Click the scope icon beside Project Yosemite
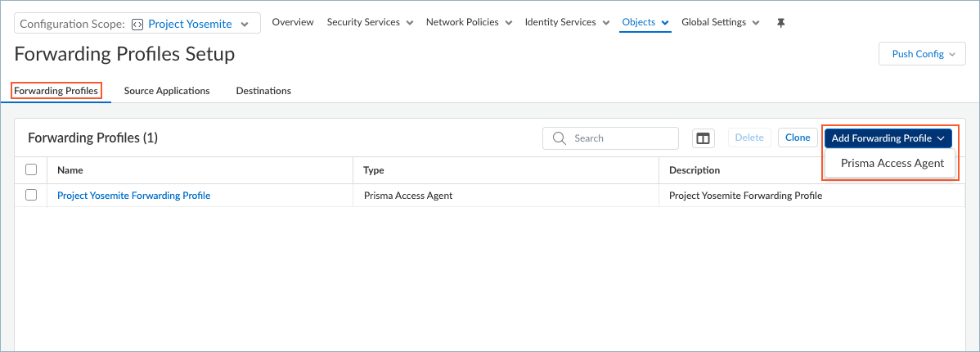 tap(137, 24)
